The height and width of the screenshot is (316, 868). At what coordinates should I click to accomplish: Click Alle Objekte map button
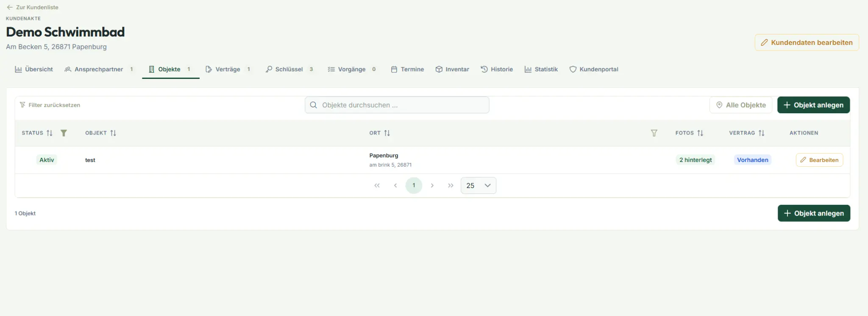pos(741,105)
